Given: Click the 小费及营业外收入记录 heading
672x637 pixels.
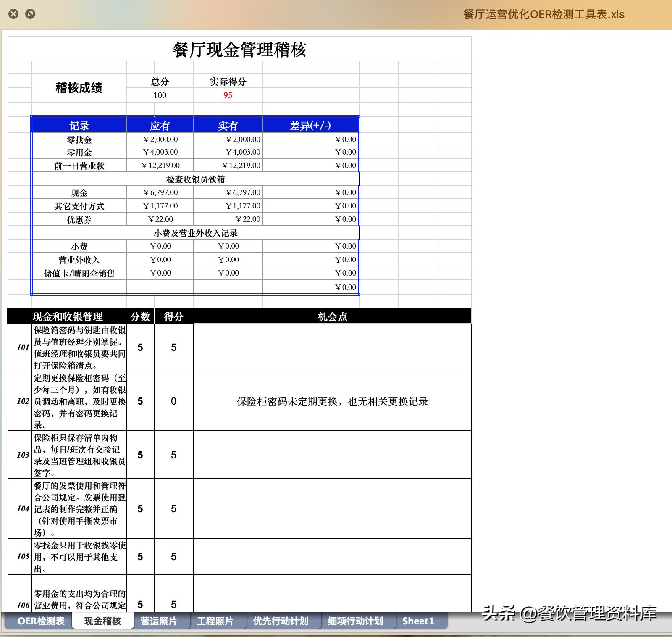Looking at the screenshot, I should (x=196, y=233).
